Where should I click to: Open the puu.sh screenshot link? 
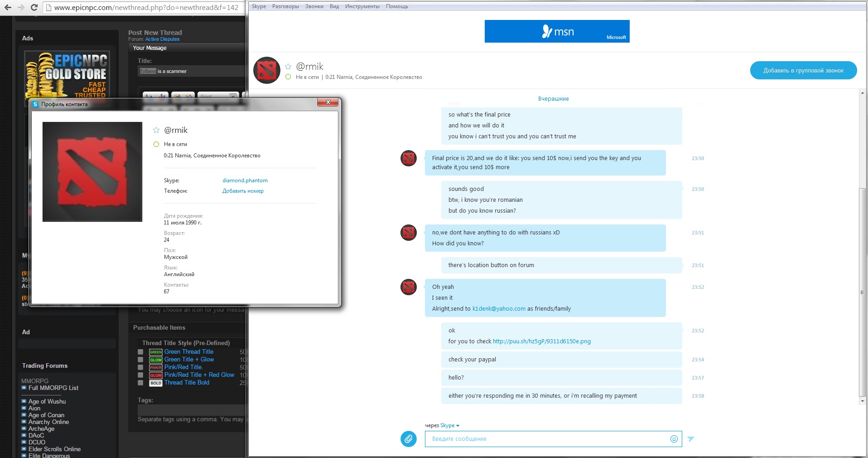pyautogui.click(x=542, y=341)
